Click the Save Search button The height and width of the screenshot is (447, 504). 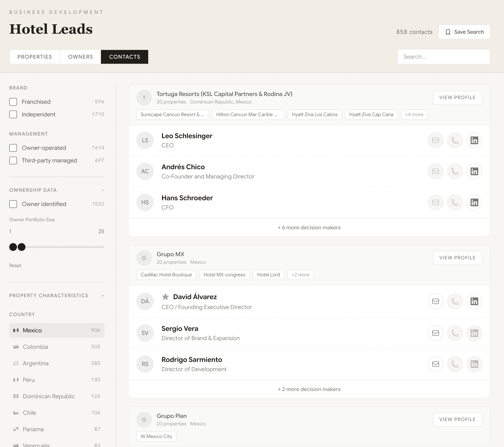pos(464,32)
